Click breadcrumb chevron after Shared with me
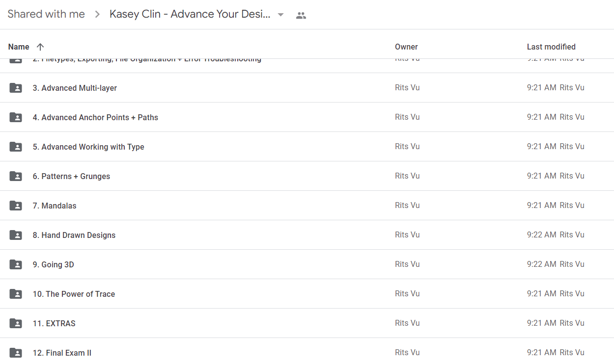The image size is (614, 364). [x=97, y=15]
